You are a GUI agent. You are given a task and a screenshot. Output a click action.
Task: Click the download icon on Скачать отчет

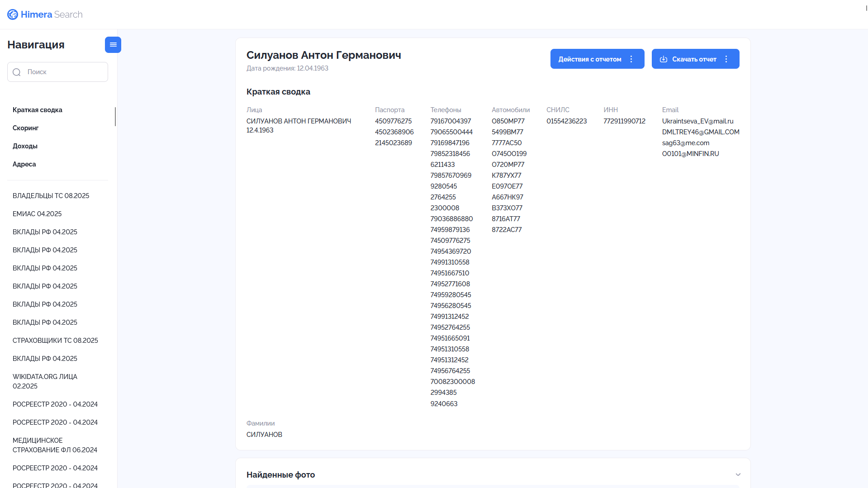664,59
